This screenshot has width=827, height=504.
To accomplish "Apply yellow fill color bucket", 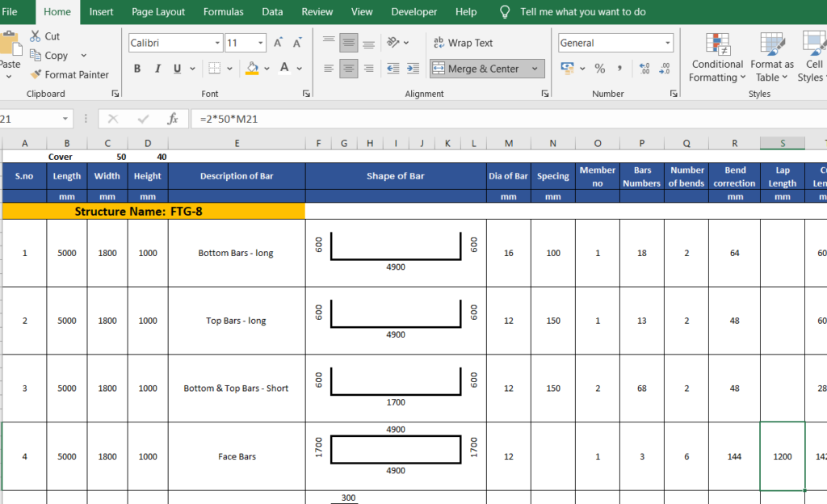I will (252, 68).
